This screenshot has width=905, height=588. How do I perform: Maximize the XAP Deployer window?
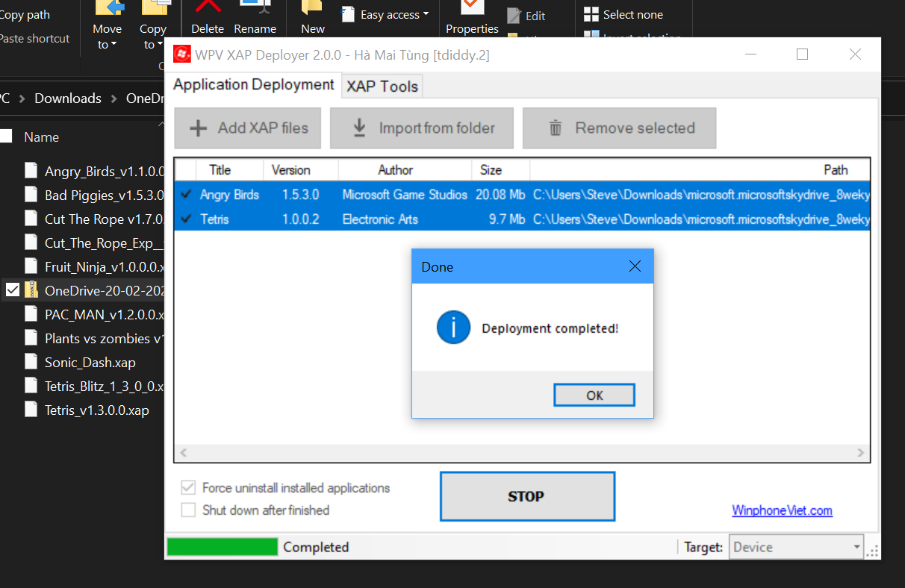click(803, 54)
